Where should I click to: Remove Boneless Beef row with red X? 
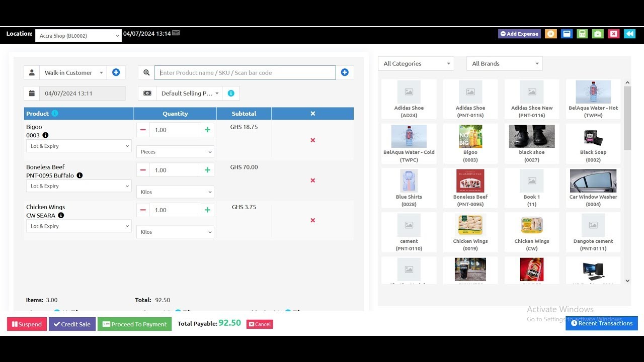(313, 180)
